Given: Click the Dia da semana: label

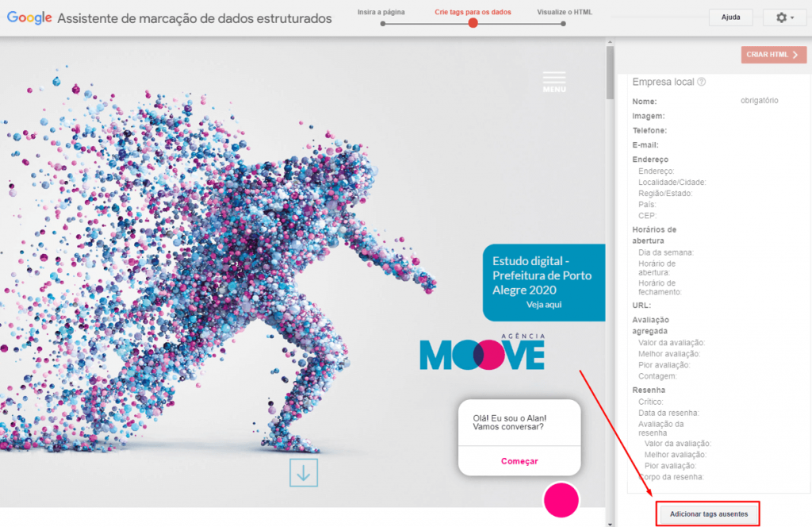Looking at the screenshot, I should click(666, 252).
